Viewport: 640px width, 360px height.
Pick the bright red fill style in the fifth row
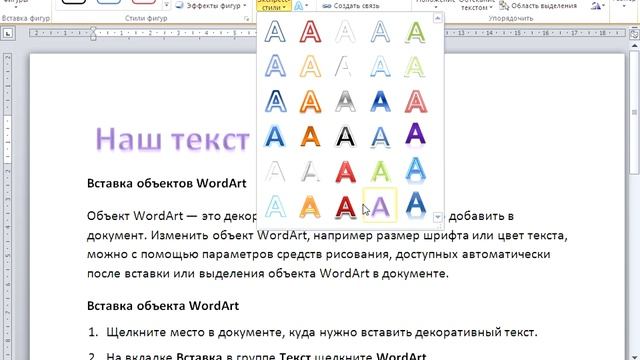[x=345, y=171]
